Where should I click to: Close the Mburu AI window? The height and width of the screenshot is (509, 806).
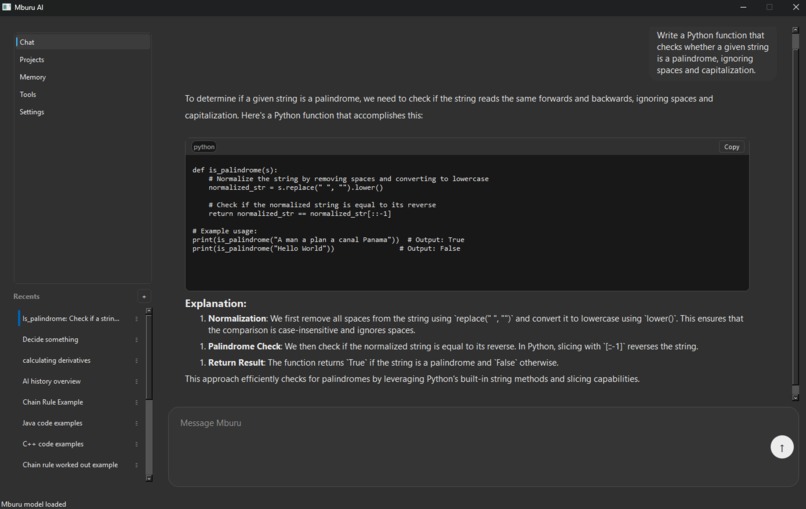tap(795, 7)
